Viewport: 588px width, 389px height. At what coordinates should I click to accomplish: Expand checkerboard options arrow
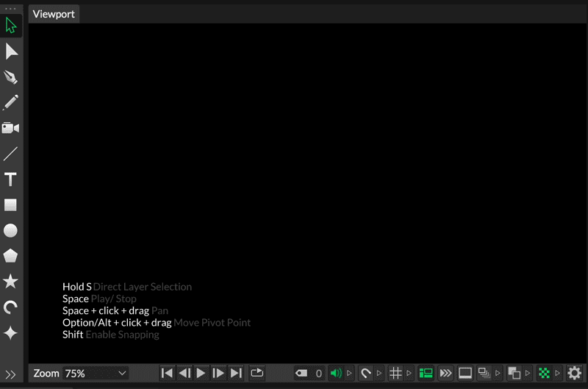tap(558, 374)
